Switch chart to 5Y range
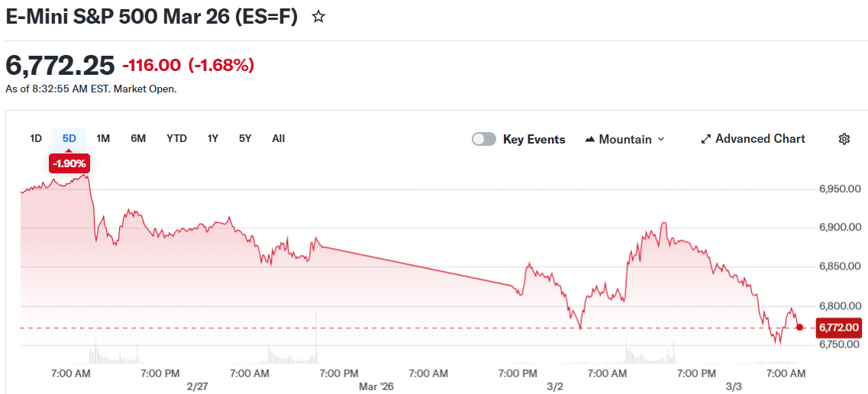 (x=245, y=138)
